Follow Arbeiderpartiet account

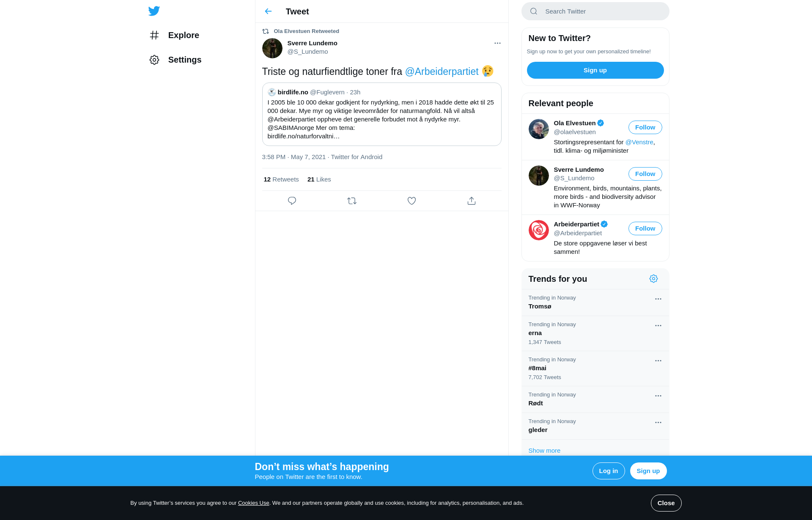645,228
